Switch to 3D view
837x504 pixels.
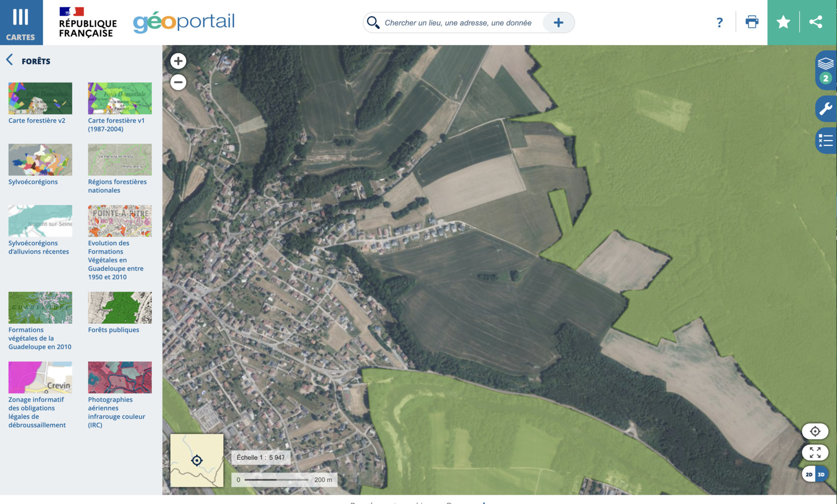point(821,474)
